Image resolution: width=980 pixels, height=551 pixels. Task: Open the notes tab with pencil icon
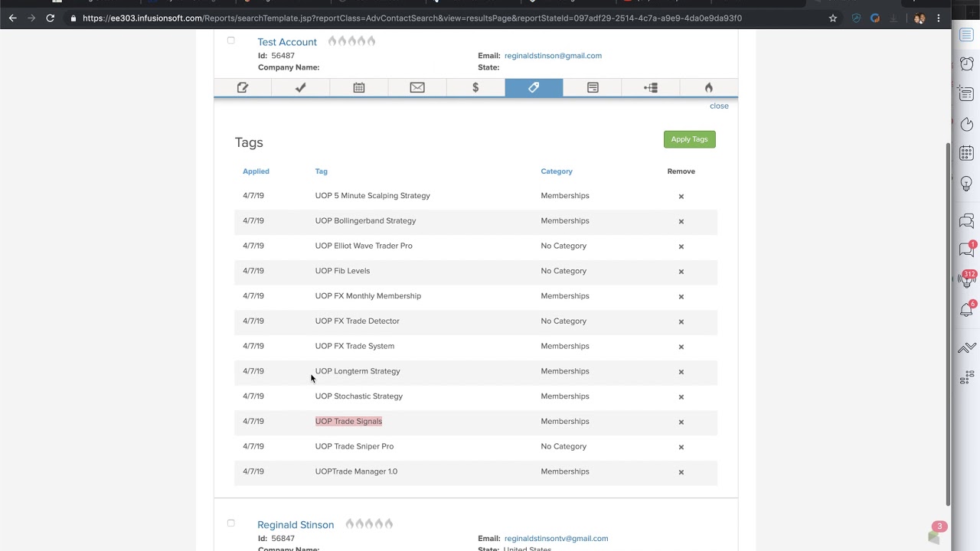[243, 88]
